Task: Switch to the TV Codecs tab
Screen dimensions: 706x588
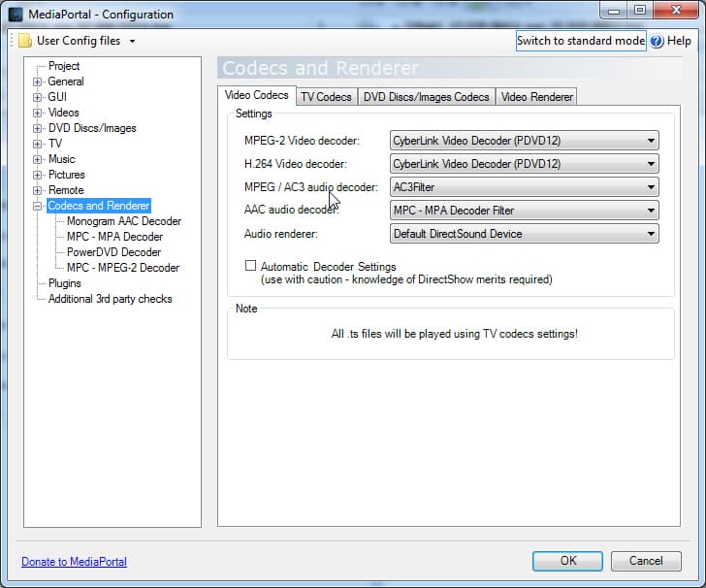Action: tap(326, 97)
